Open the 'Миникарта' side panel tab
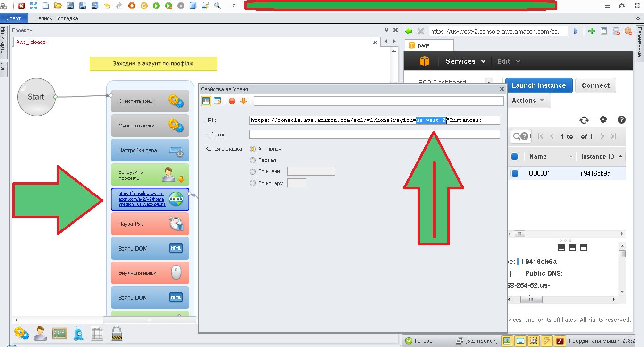This screenshot has width=644, height=347. [x=3, y=42]
